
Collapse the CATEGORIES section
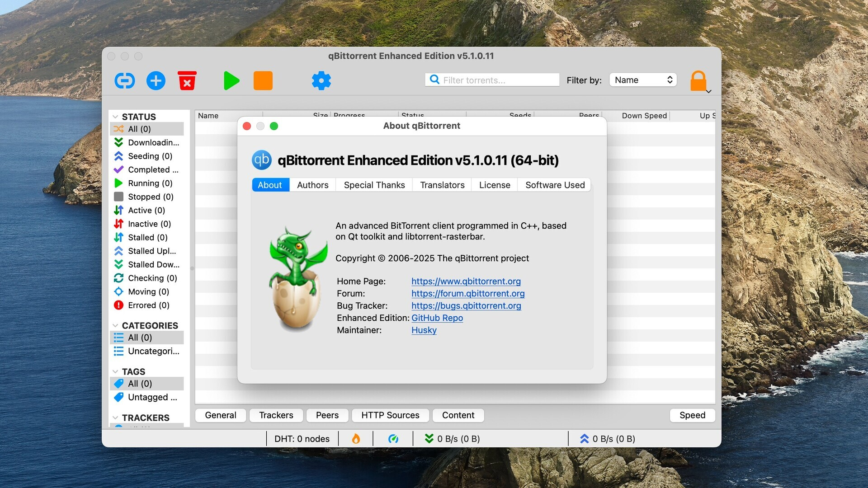click(x=115, y=325)
